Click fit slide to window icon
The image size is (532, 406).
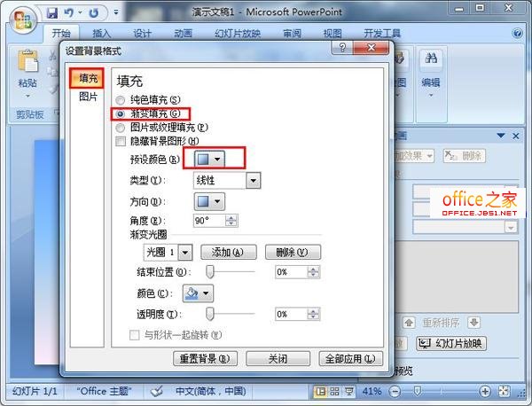(504, 392)
